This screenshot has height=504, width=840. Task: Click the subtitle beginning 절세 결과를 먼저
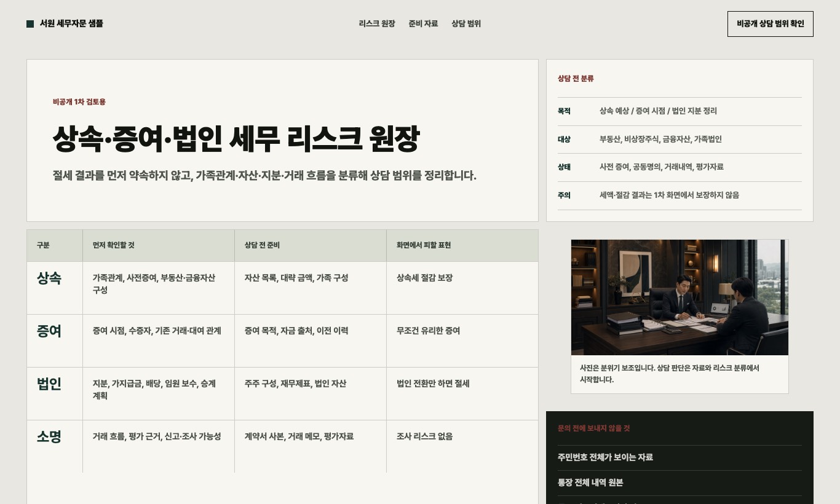pyautogui.click(x=264, y=176)
